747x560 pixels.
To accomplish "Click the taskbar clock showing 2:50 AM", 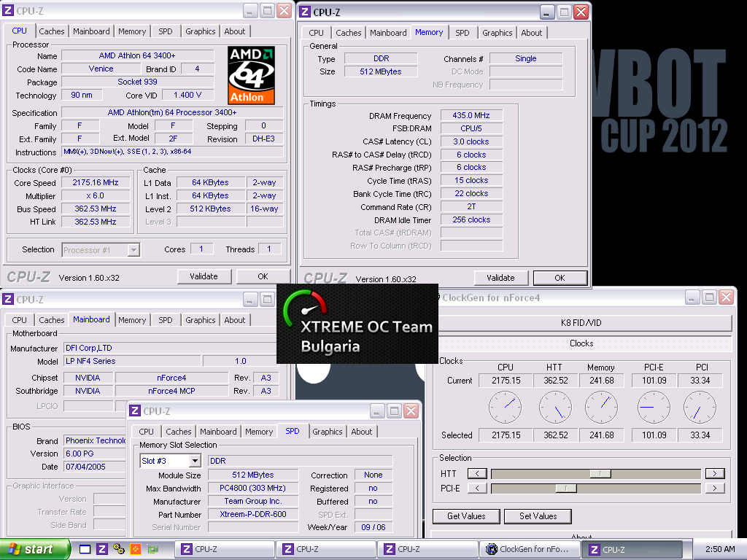I will (x=720, y=549).
